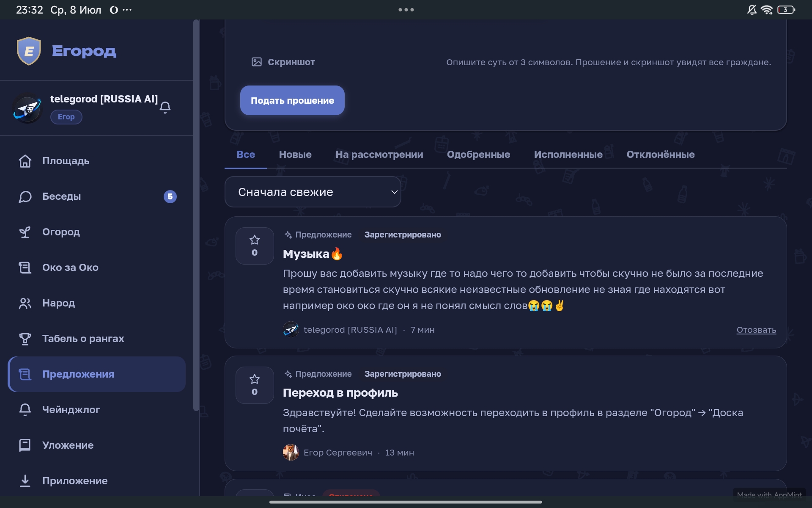The image size is (812, 508).
Task: Go to Огород menu label
Action: point(61,232)
